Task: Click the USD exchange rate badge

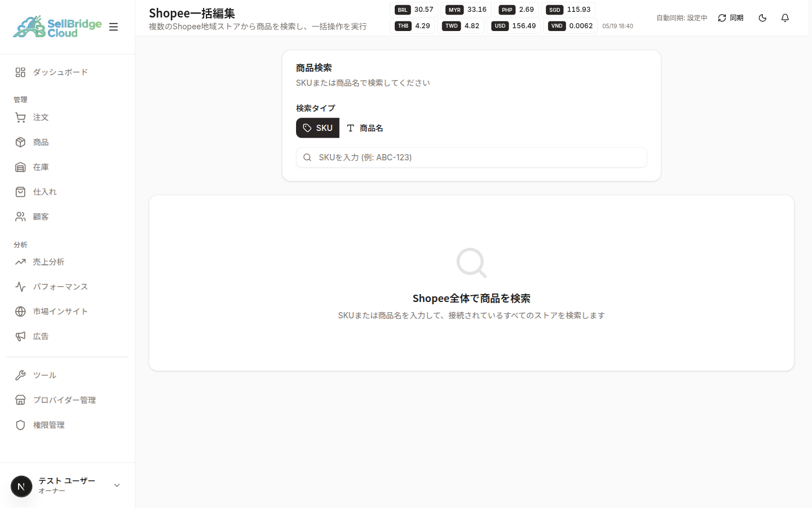Action: click(514, 26)
